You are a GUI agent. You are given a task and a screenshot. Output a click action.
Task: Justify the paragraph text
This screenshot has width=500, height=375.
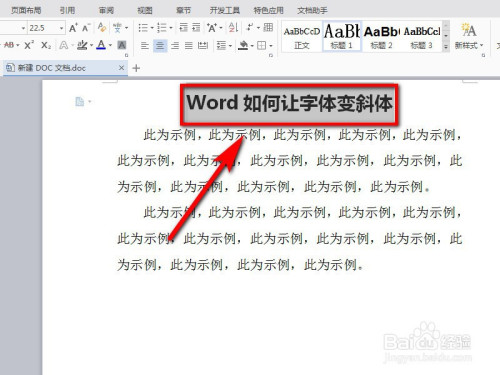(x=189, y=45)
